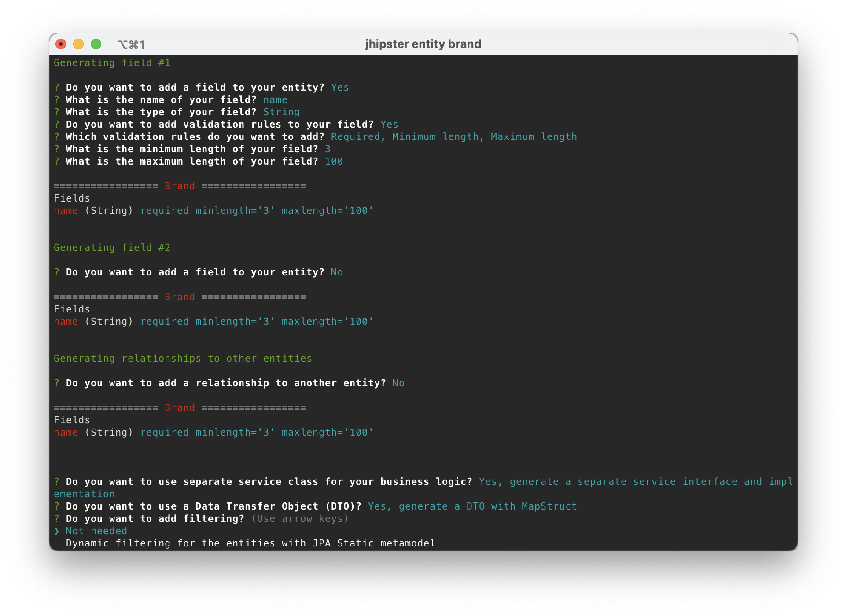Click the 'Required, Minimum length, Maximum length' answer
The height and width of the screenshot is (616, 847).
click(x=454, y=137)
